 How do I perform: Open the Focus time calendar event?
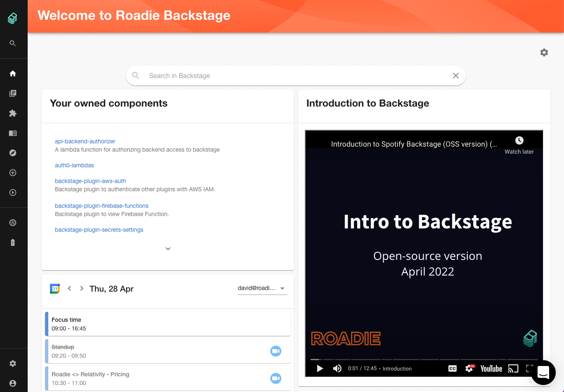click(168, 324)
